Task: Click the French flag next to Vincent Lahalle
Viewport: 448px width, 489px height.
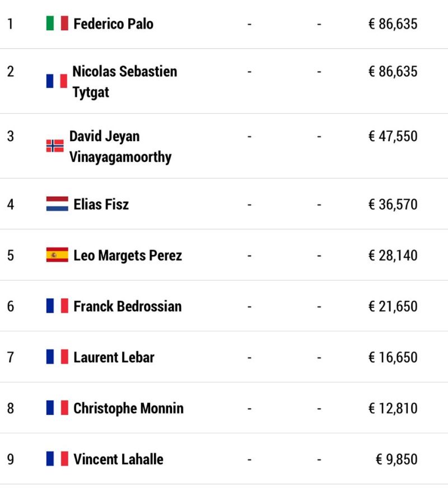Action: click(x=57, y=458)
